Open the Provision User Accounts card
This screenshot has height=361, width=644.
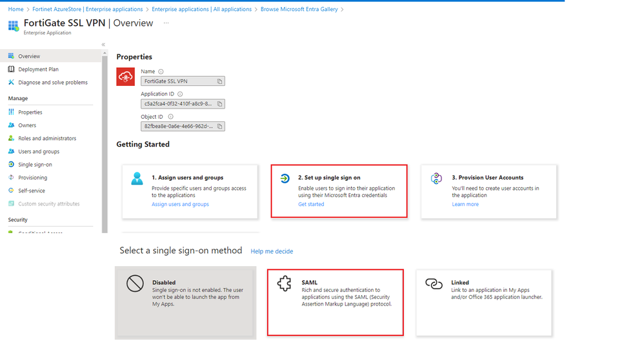coord(488,192)
